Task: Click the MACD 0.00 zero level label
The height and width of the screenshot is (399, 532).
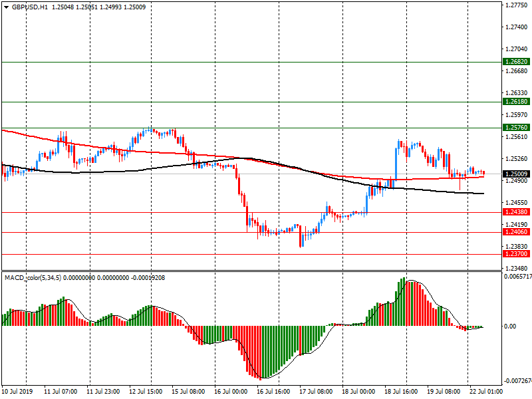Action: [510, 327]
